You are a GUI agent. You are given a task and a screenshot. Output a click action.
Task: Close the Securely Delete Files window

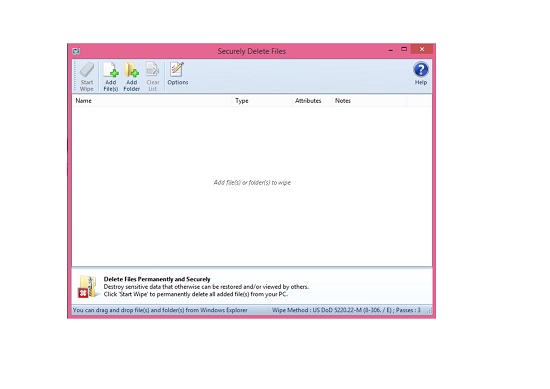pos(422,49)
